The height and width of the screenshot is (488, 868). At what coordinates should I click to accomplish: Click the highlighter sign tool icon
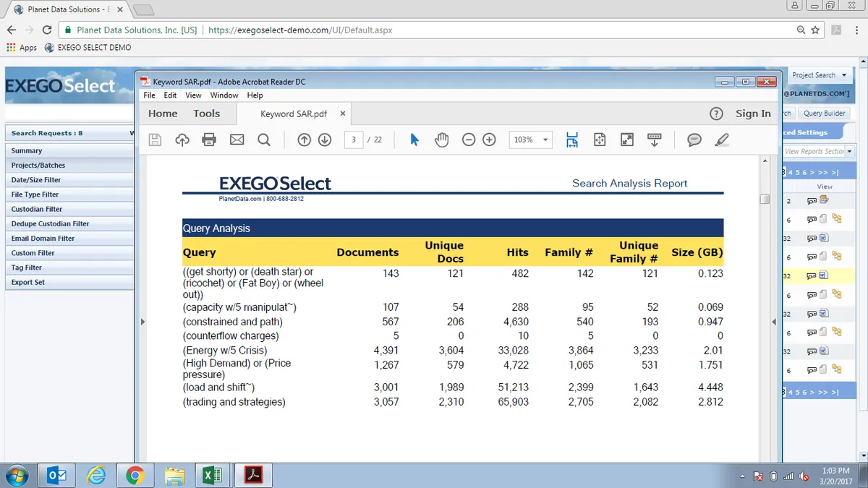pos(721,140)
